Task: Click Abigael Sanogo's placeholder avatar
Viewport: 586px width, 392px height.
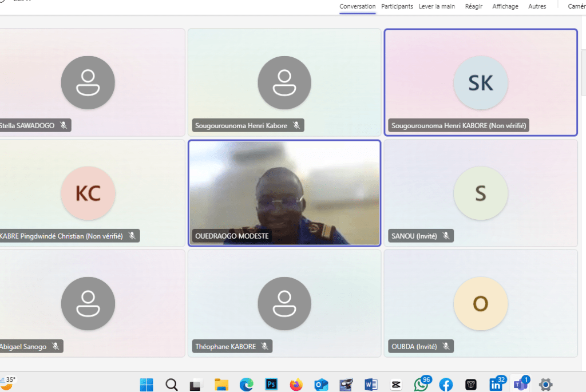Action: coord(88,303)
